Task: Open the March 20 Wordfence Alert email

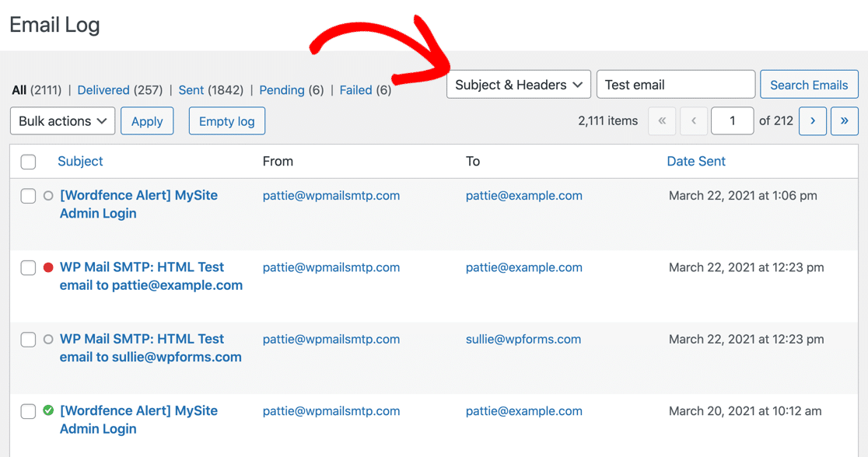Action: click(x=138, y=420)
